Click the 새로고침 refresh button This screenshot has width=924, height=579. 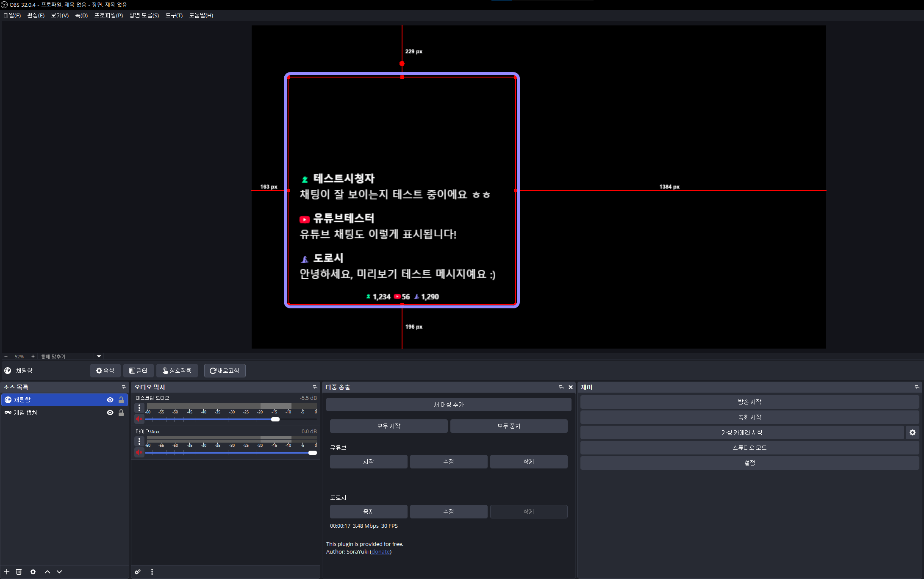[x=225, y=371]
